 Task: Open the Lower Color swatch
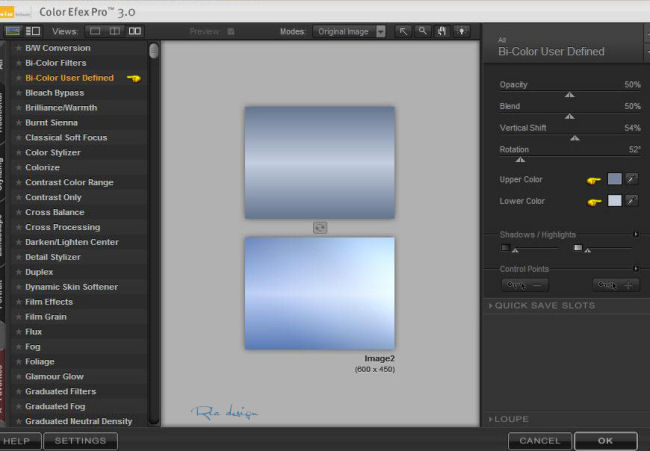coord(614,201)
